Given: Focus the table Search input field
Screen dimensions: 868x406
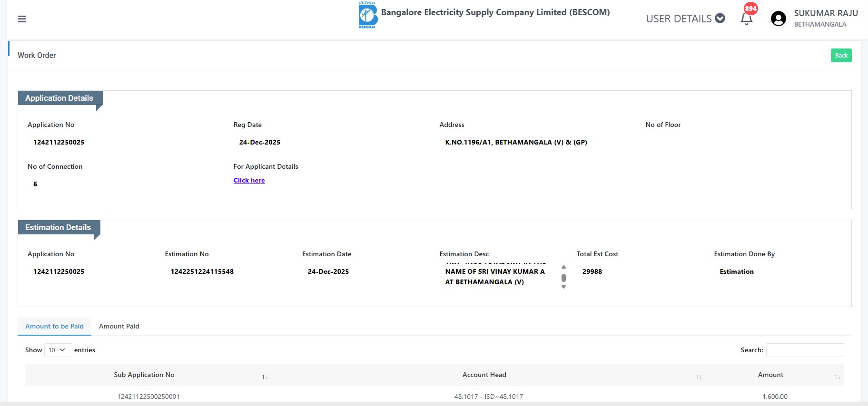Looking at the screenshot, I should click(x=805, y=350).
